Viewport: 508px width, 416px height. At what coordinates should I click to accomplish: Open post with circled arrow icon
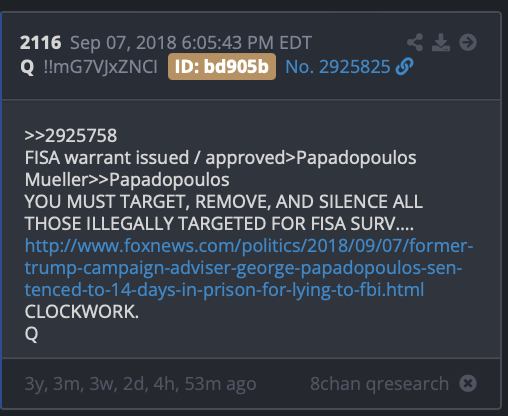[x=468, y=42]
